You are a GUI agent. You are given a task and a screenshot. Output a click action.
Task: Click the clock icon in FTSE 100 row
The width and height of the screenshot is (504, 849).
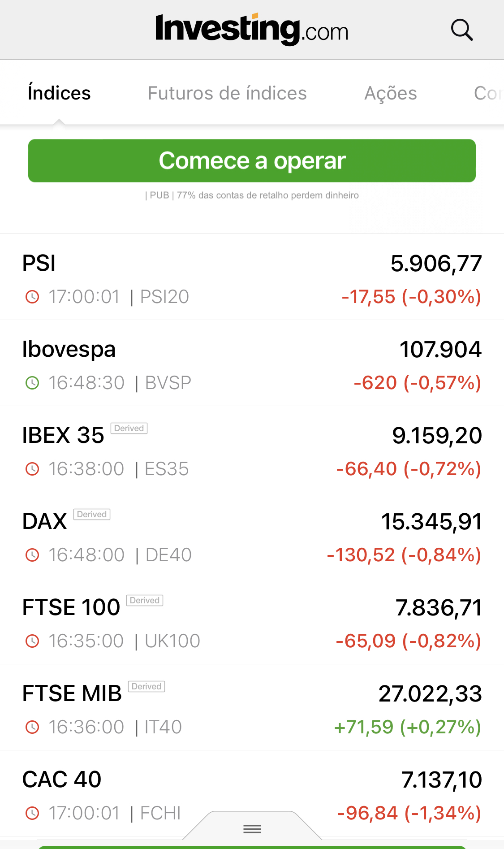click(32, 641)
